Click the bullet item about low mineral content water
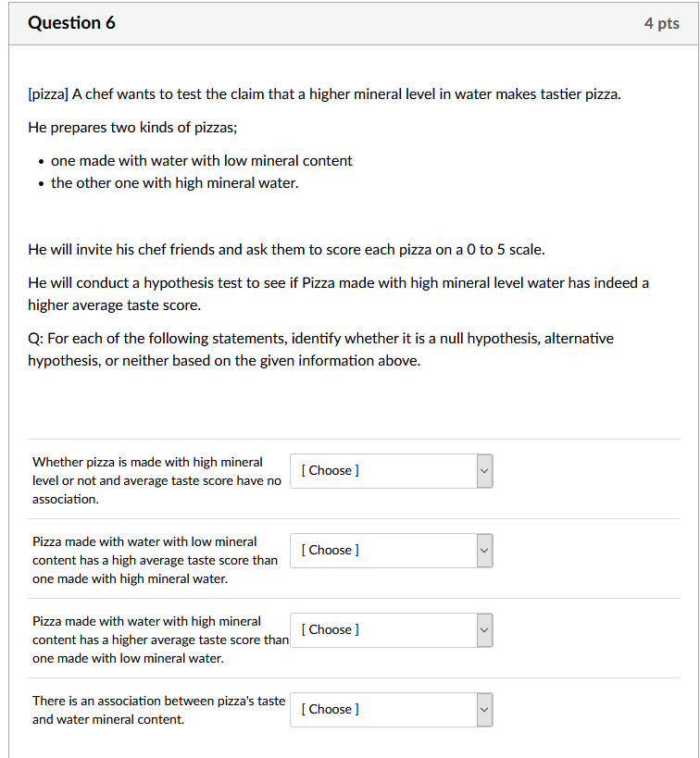Image resolution: width=700 pixels, height=758 pixels. (x=201, y=160)
